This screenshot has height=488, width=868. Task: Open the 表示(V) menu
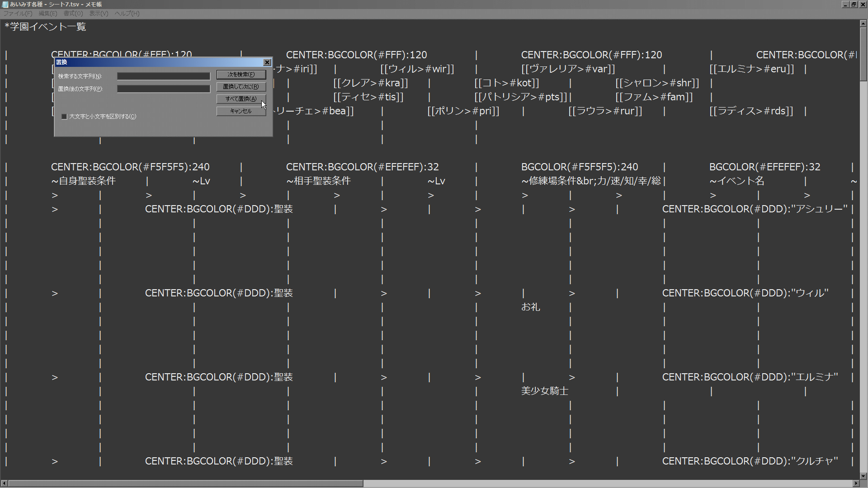[99, 13]
